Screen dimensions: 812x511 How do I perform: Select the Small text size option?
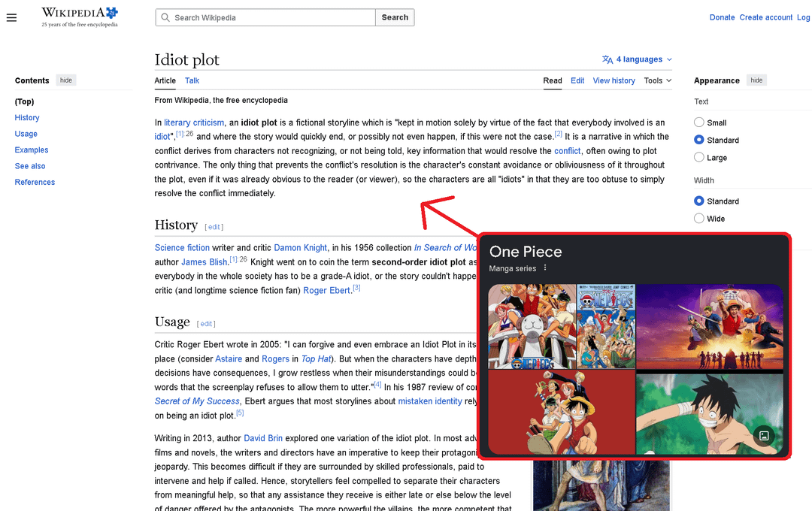(x=699, y=122)
